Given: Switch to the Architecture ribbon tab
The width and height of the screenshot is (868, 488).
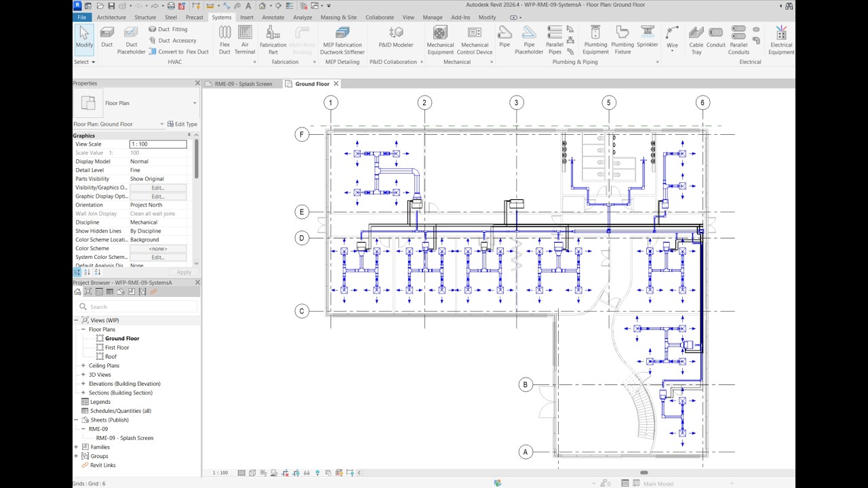Looking at the screenshot, I should coord(111,17).
